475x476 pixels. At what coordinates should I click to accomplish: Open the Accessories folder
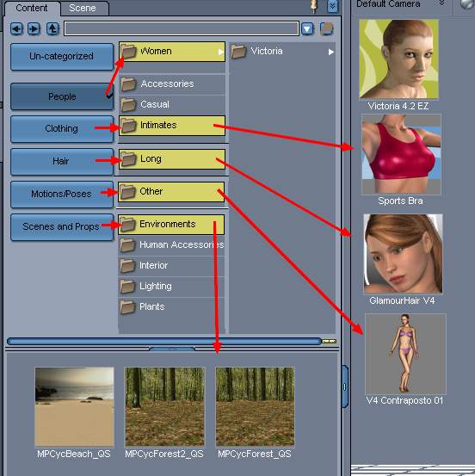[172, 84]
